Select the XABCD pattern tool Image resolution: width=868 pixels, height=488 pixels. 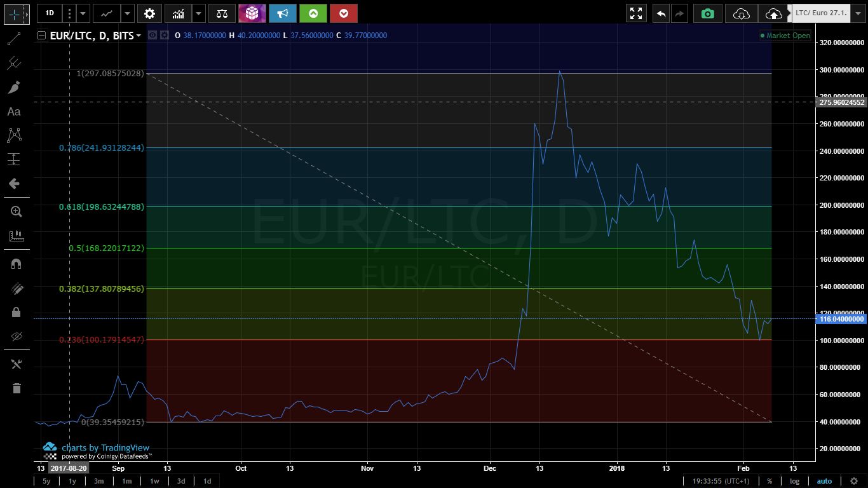pos(14,135)
